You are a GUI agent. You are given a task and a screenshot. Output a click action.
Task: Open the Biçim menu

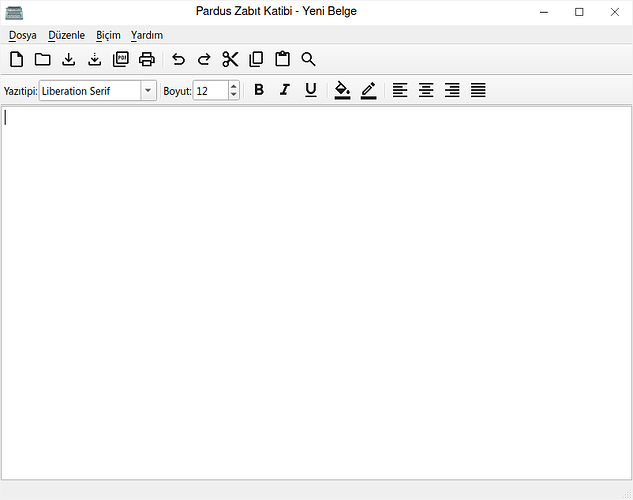[108, 35]
